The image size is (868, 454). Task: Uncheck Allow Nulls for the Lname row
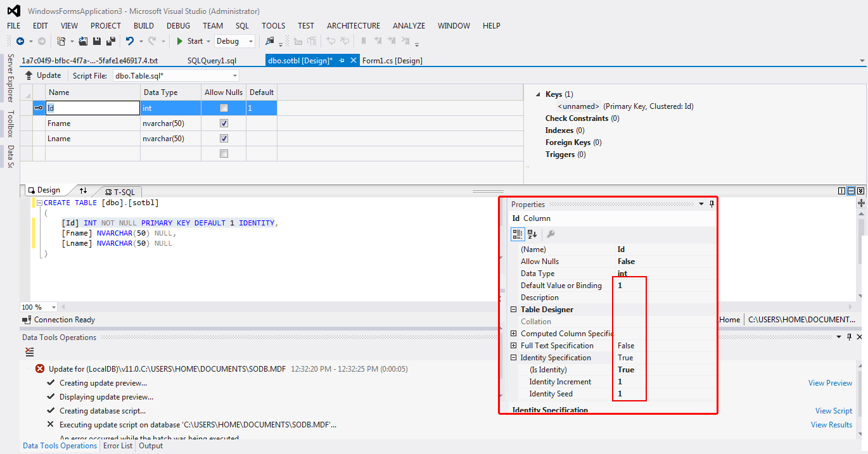click(x=223, y=138)
